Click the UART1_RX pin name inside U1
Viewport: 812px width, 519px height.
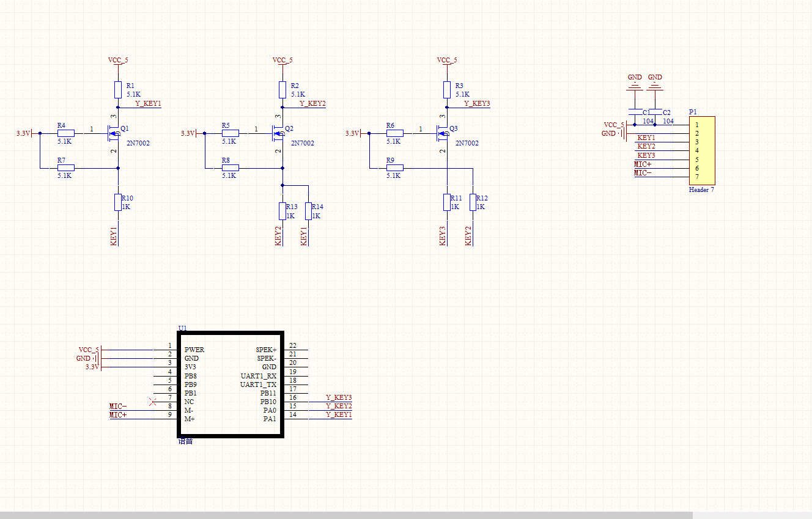pos(258,375)
